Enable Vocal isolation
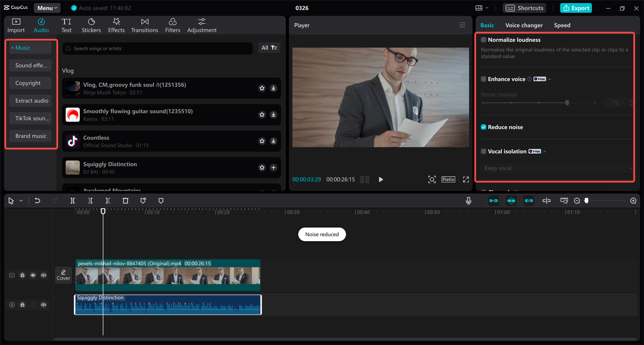The width and height of the screenshot is (644, 345). (483, 151)
